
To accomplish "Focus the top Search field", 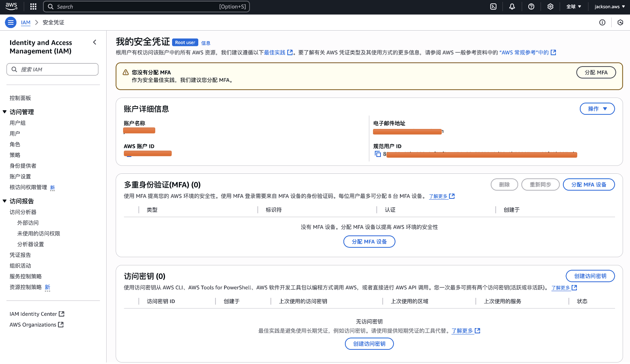I will click(x=146, y=6).
